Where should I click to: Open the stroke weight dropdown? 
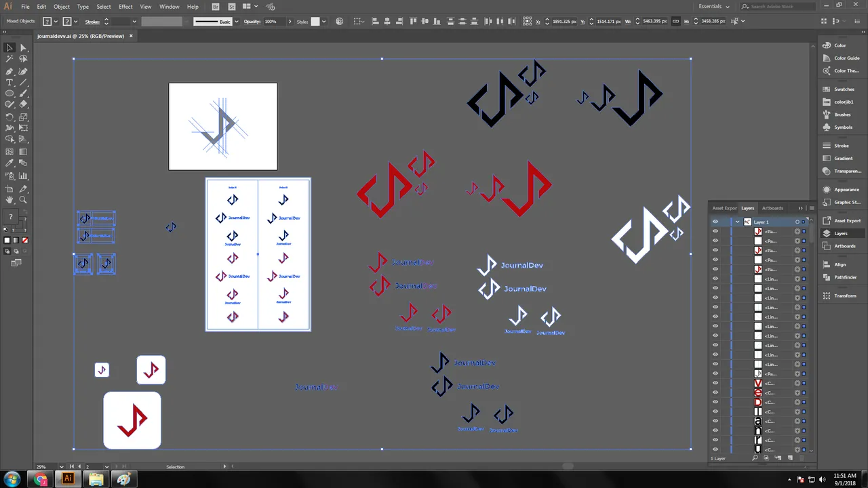click(134, 22)
